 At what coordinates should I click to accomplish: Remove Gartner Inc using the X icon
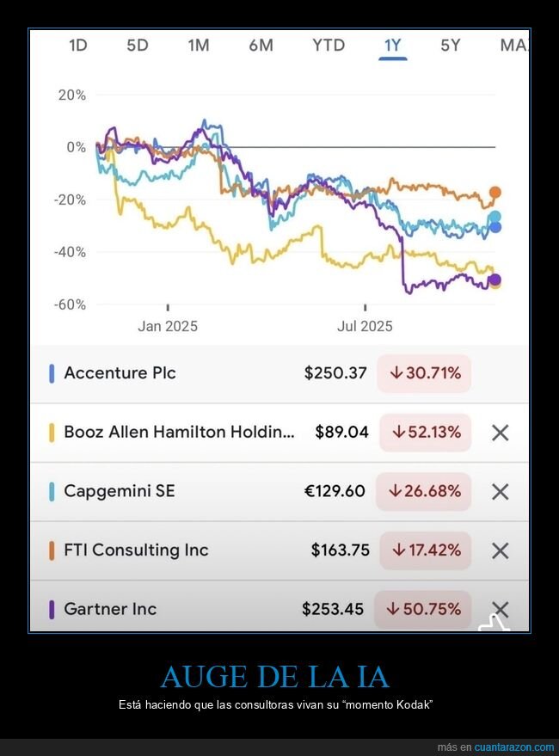click(x=500, y=609)
